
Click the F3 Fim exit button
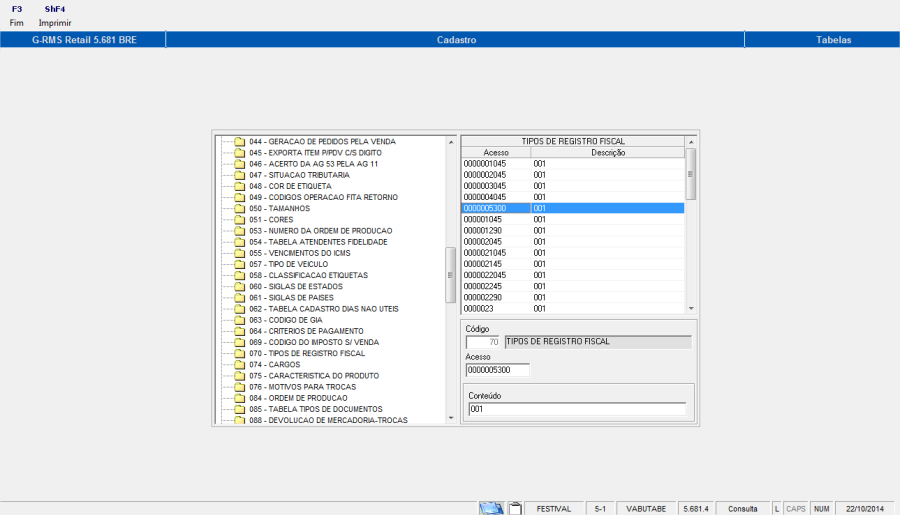click(x=17, y=16)
